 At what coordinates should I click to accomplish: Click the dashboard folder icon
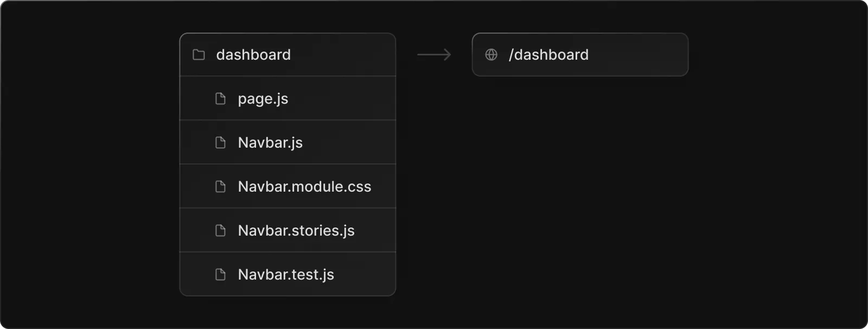point(199,55)
